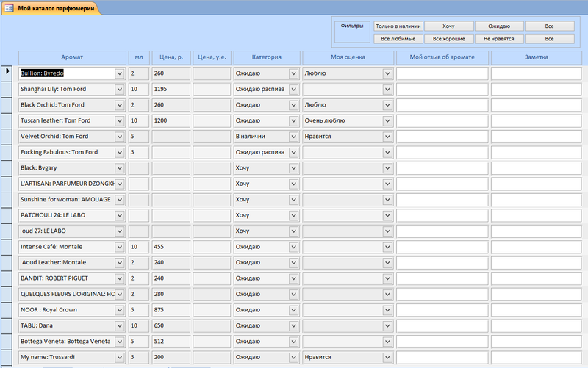Click the review field in My name: Trussardi row
The width and height of the screenshot is (588, 368).
coord(442,357)
